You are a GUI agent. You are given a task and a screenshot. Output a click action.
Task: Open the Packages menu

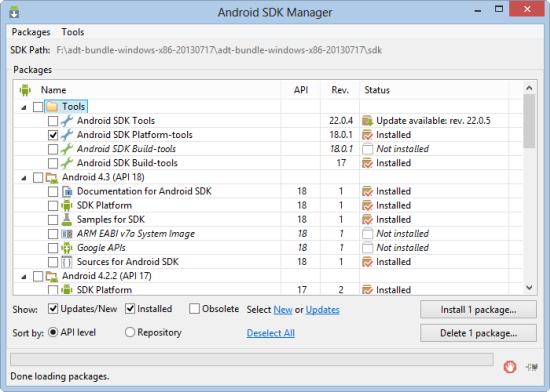point(31,32)
